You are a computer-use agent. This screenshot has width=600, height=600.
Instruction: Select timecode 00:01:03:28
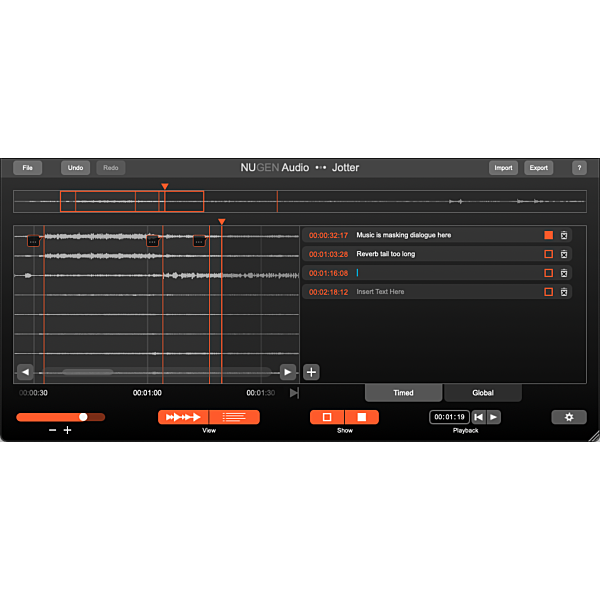[x=328, y=254]
